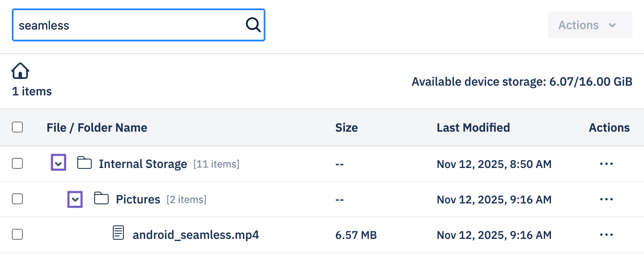Viewport: 644px width, 260px height.
Task: Click the file icon beside android_seamless.mp4
Action: [118, 232]
